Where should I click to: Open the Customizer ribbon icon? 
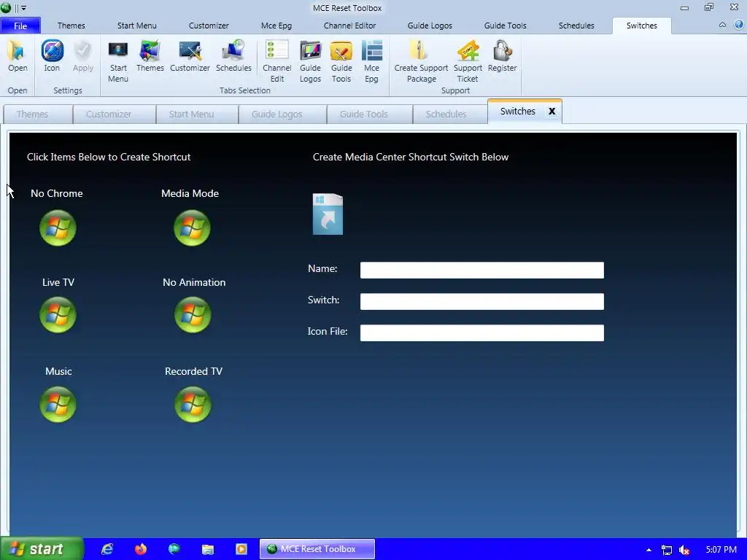pyautogui.click(x=190, y=50)
